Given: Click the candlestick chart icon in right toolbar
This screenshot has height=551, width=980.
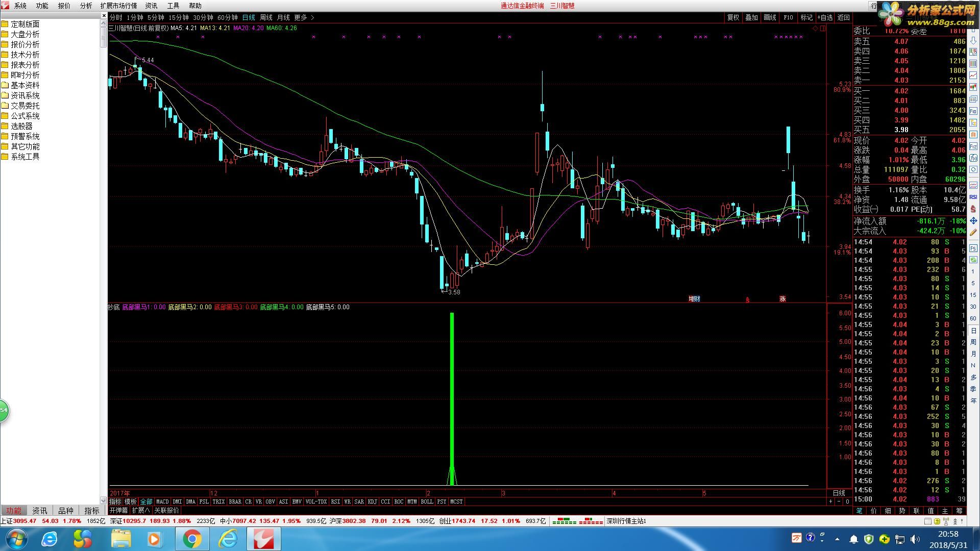Looking at the screenshot, I should [973, 87].
